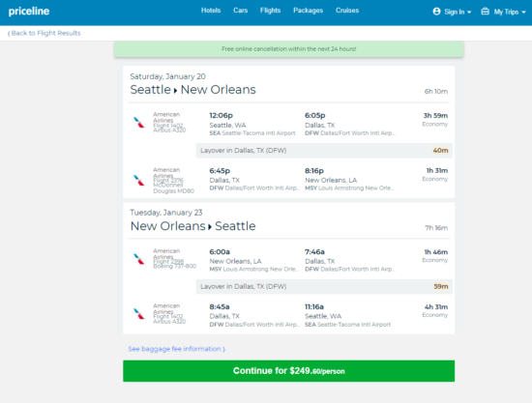Expand the My Trips dropdown arrow
Screen dimensions: 532x403
click(x=523, y=13)
